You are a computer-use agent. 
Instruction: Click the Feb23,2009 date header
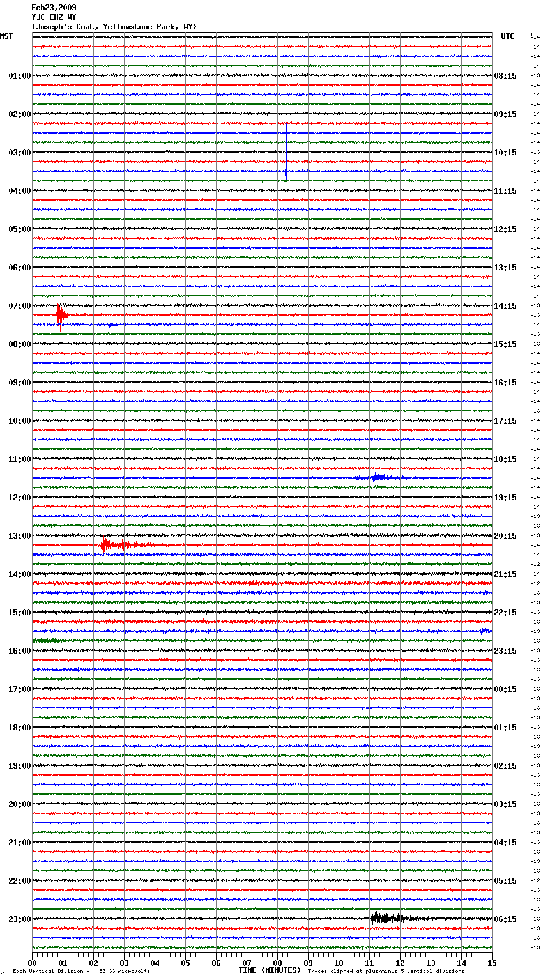54,8
